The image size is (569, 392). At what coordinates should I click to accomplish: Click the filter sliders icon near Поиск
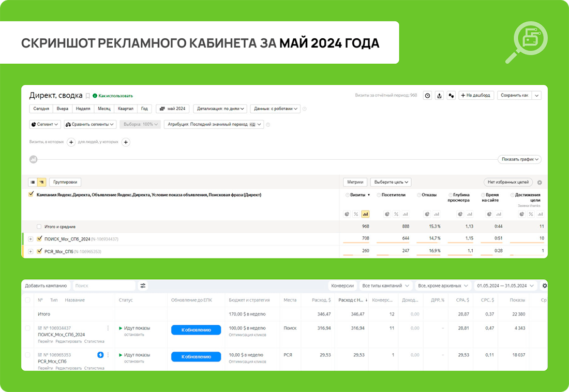[x=143, y=285]
